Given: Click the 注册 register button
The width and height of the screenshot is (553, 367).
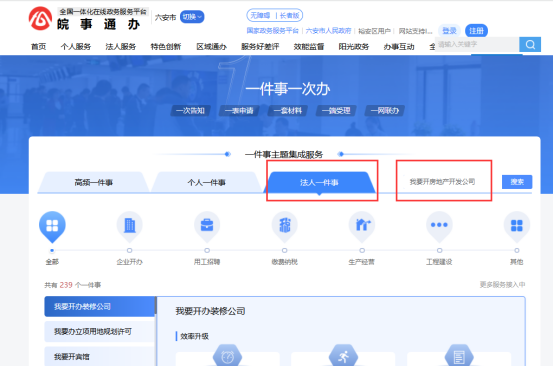Looking at the screenshot, I should coord(476,31).
